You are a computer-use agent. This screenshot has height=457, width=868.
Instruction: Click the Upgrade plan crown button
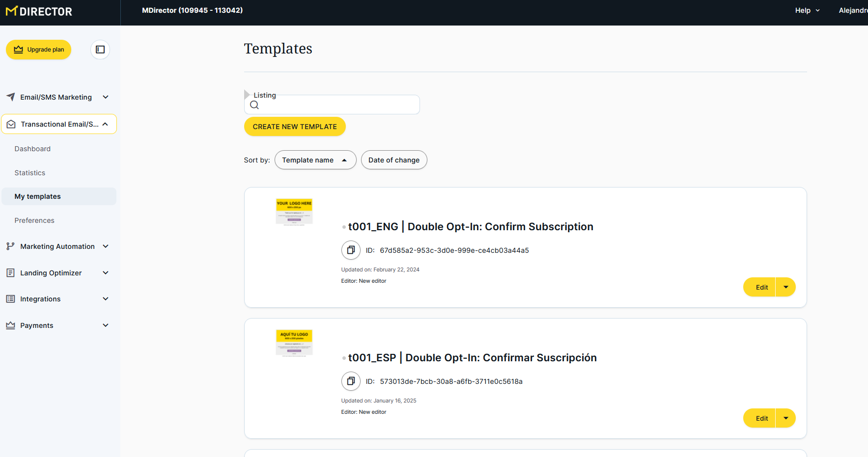(39, 50)
